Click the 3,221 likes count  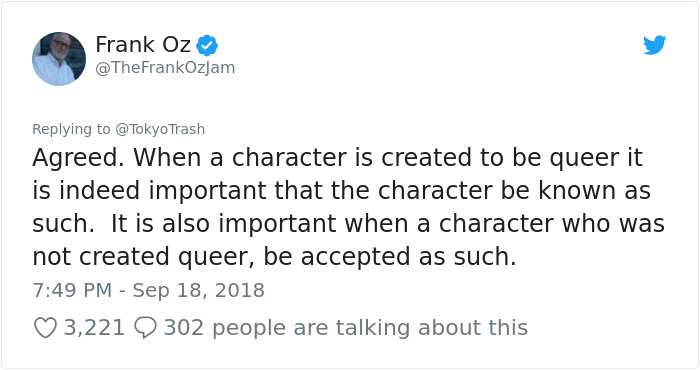click(94, 328)
